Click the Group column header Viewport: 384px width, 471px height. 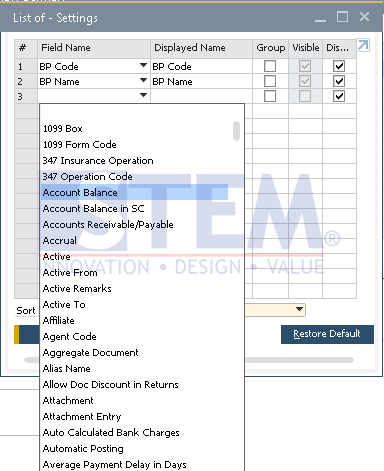click(x=271, y=48)
